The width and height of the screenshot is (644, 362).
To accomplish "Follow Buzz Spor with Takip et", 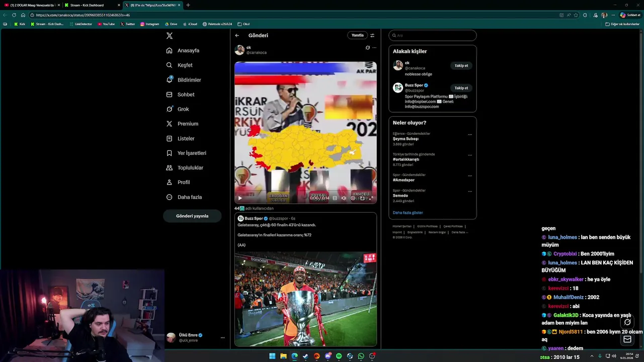I will point(461,88).
